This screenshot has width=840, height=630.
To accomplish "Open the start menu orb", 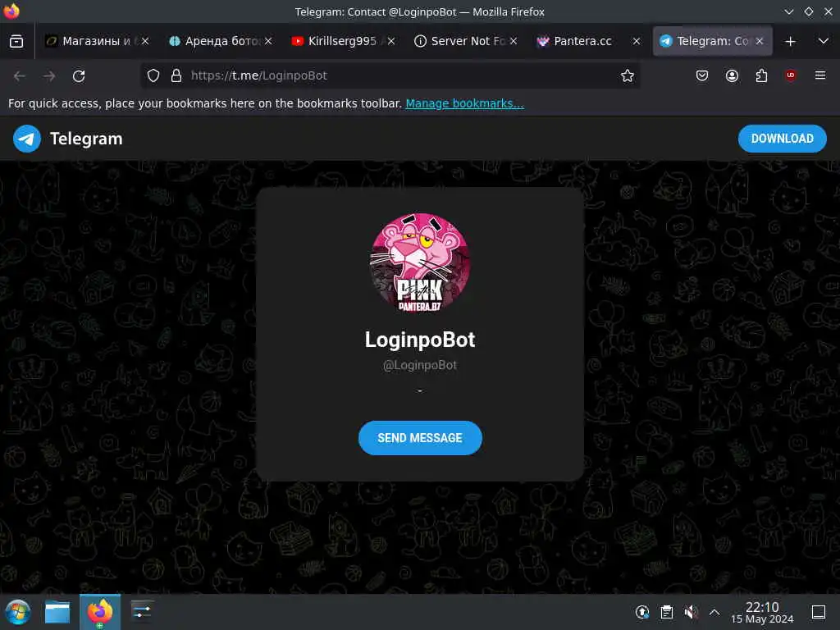I will pyautogui.click(x=18, y=612).
